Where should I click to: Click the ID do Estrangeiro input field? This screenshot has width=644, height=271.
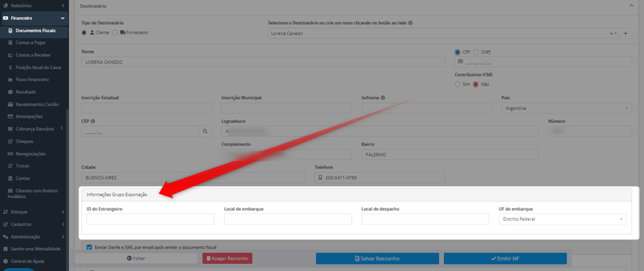click(150, 220)
